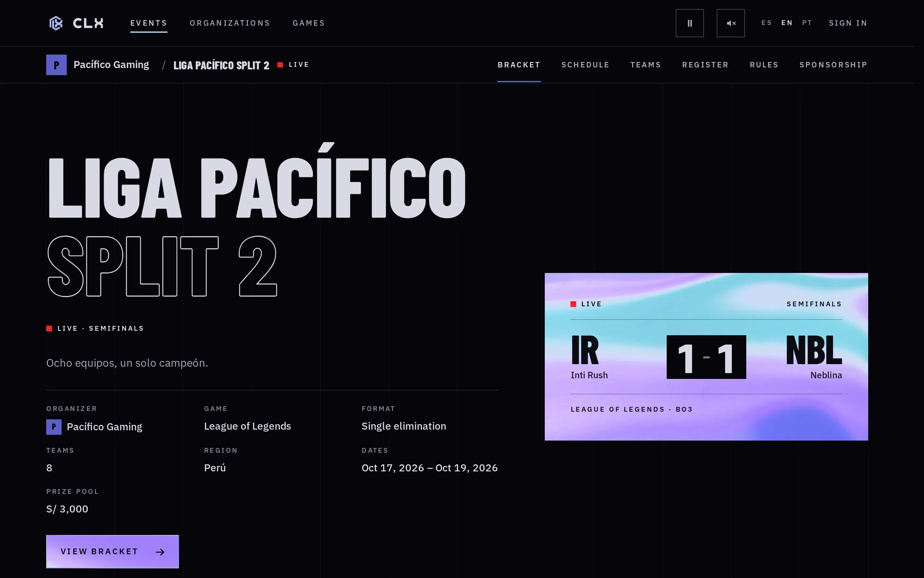Select EN language option
The width and height of the screenshot is (924, 578).
pyautogui.click(x=787, y=23)
